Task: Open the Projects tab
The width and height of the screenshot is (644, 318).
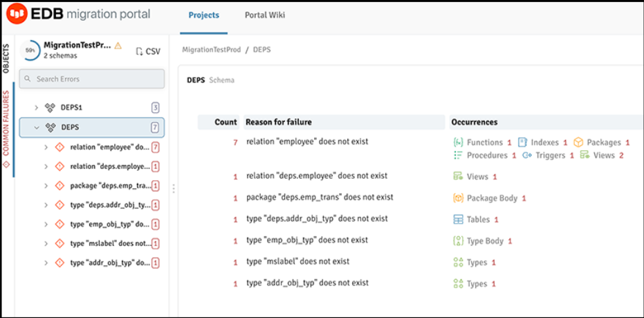Action: [x=203, y=15]
